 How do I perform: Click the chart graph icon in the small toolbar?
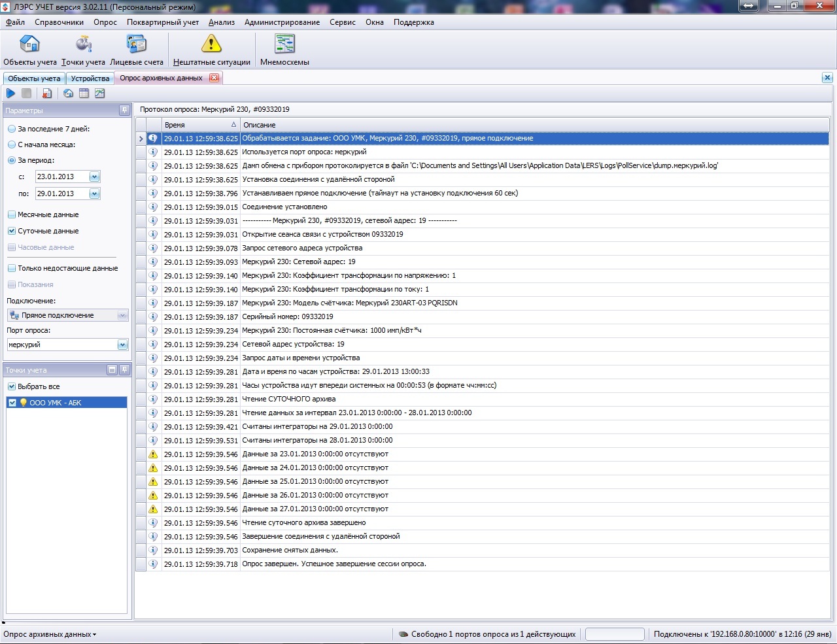[99, 93]
